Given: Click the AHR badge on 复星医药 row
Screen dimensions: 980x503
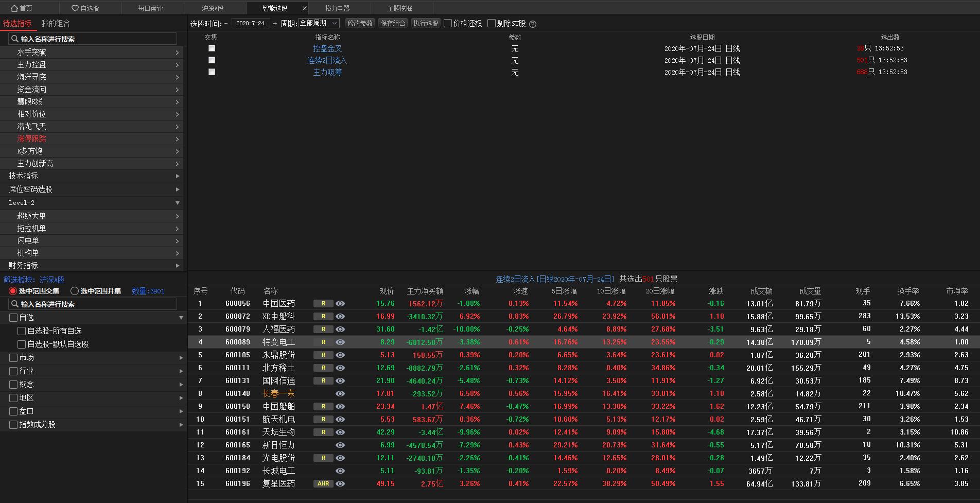Looking at the screenshot, I should coord(323,484).
